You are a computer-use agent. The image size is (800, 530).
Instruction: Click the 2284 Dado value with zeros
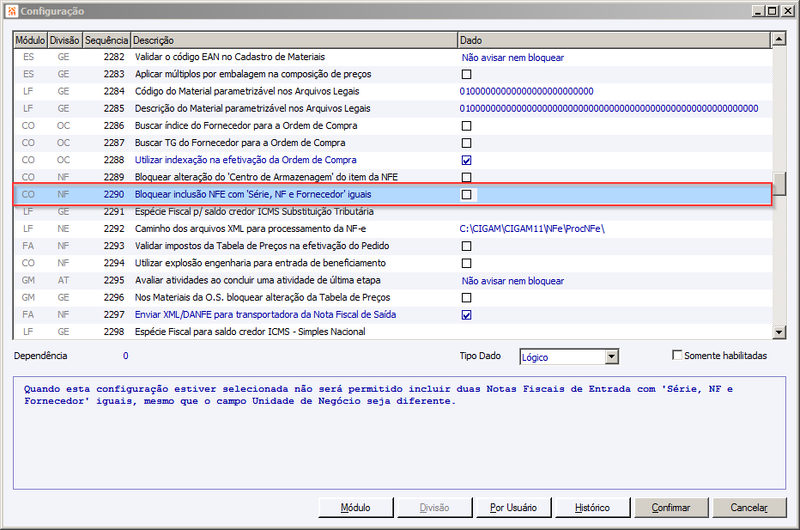coord(527,91)
